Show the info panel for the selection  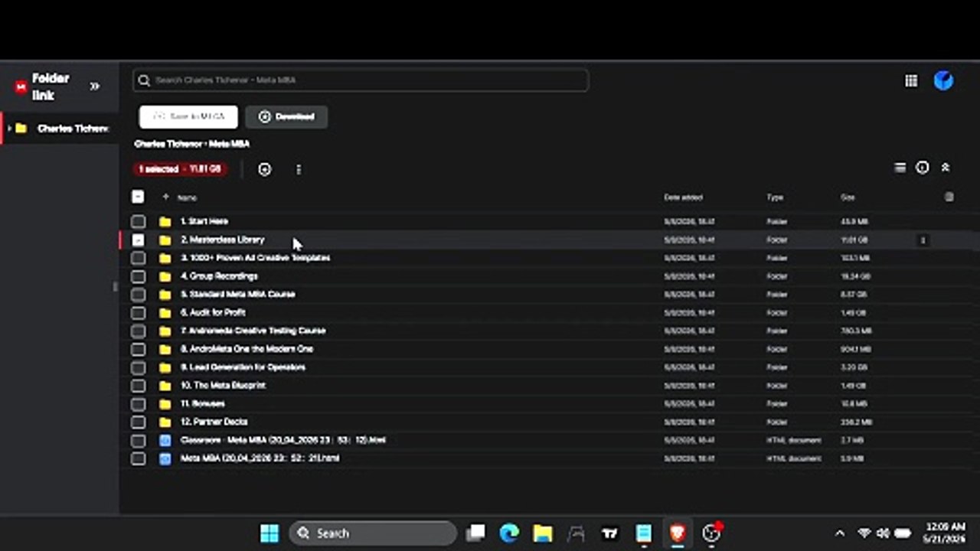tap(923, 168)
